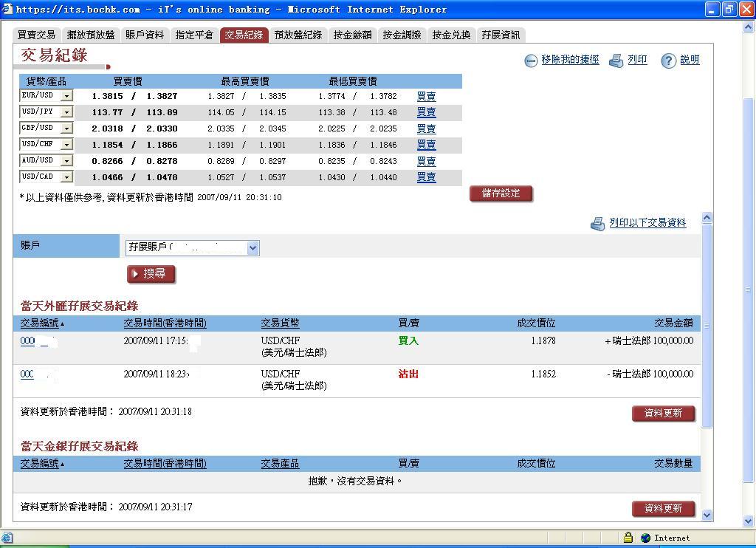Click the 列印以下交易資料 link
This screenshot has height=548, width=756.
tap(647, 222)
